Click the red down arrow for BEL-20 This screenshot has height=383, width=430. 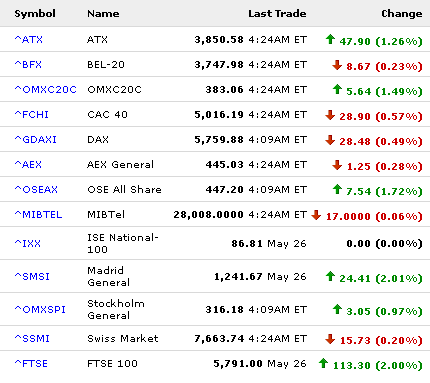[x=337, y=65]
